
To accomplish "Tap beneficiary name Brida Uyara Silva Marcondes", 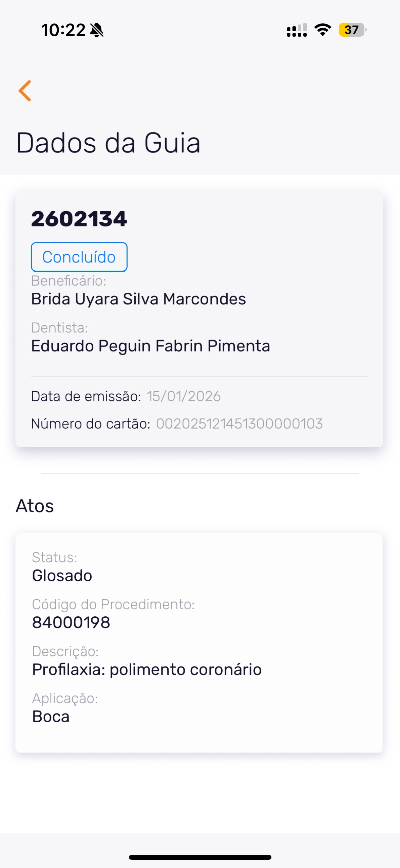I will (138, 299).
